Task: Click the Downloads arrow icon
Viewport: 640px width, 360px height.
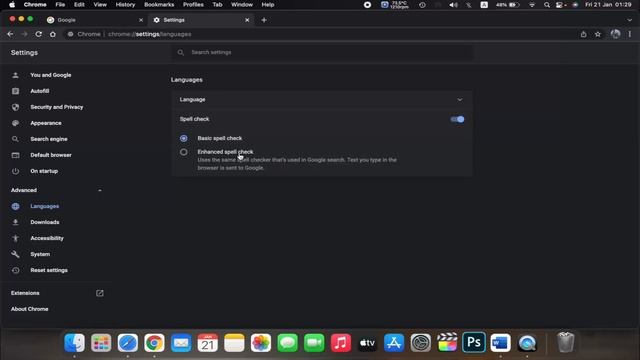Action: (16, 222)
